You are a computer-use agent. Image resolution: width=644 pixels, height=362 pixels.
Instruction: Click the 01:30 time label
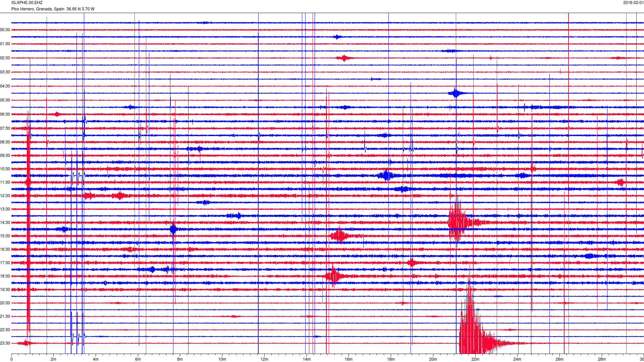5,44
